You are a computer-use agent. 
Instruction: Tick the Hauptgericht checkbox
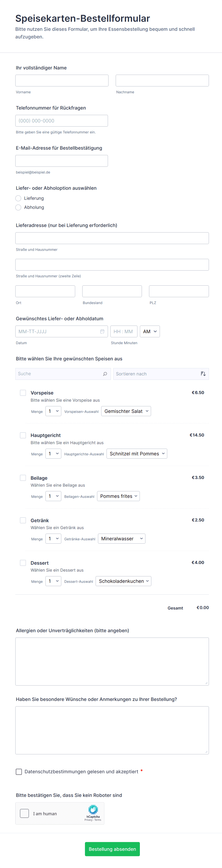point(23,435)
